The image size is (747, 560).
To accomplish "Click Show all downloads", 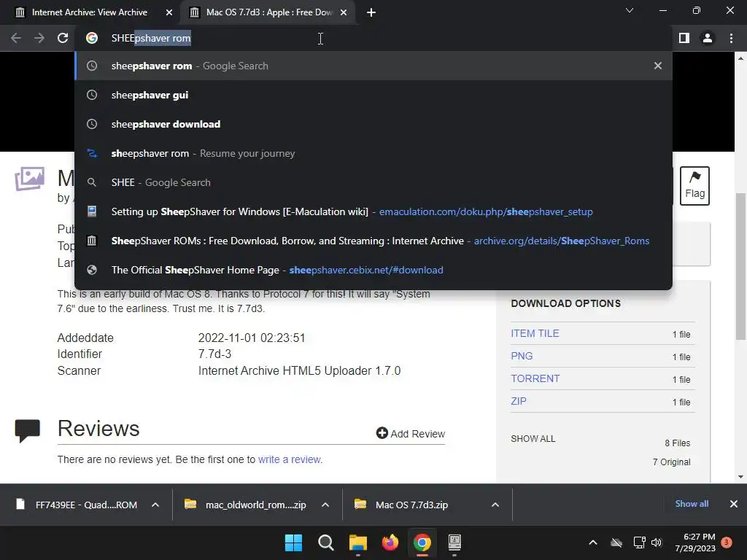I will [692, 504].
